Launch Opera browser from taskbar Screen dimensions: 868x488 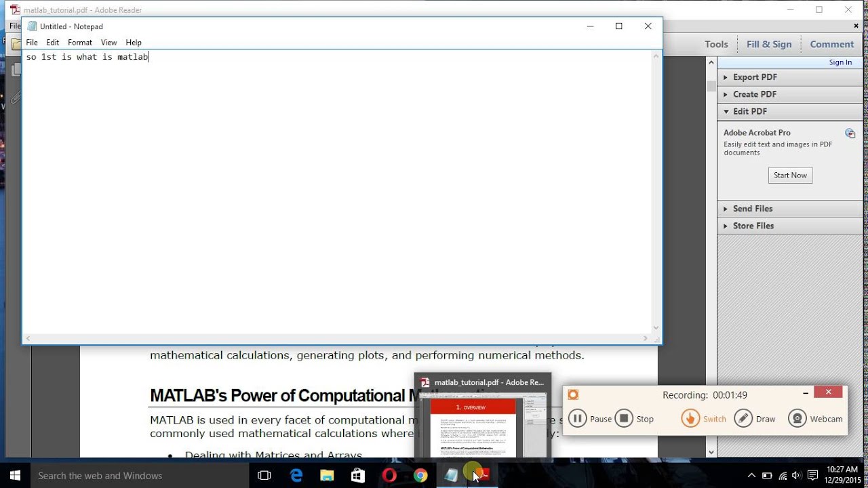point(389,476)
